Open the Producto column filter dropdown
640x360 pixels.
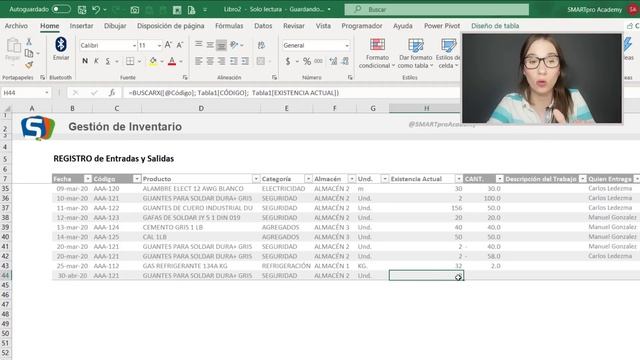(x=256, y=179)
